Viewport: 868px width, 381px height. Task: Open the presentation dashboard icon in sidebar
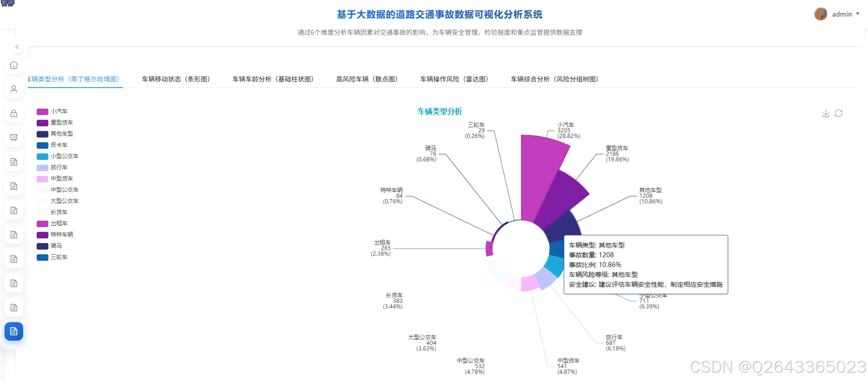tap(14, 137)
